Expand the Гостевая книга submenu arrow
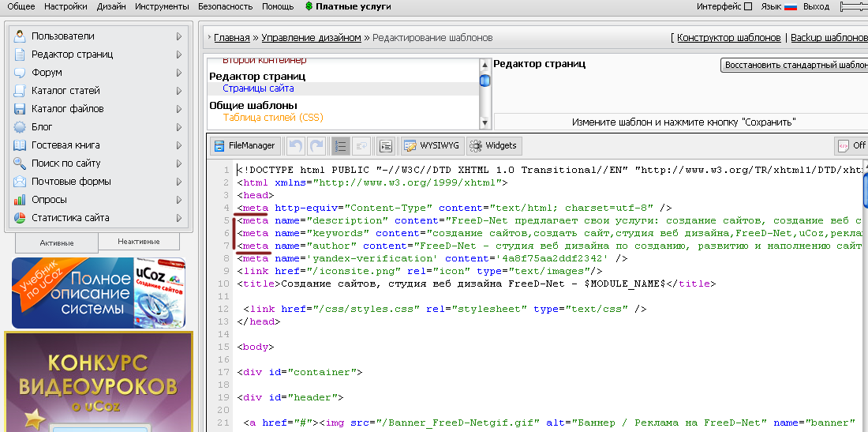 click(x=179, y=145)
